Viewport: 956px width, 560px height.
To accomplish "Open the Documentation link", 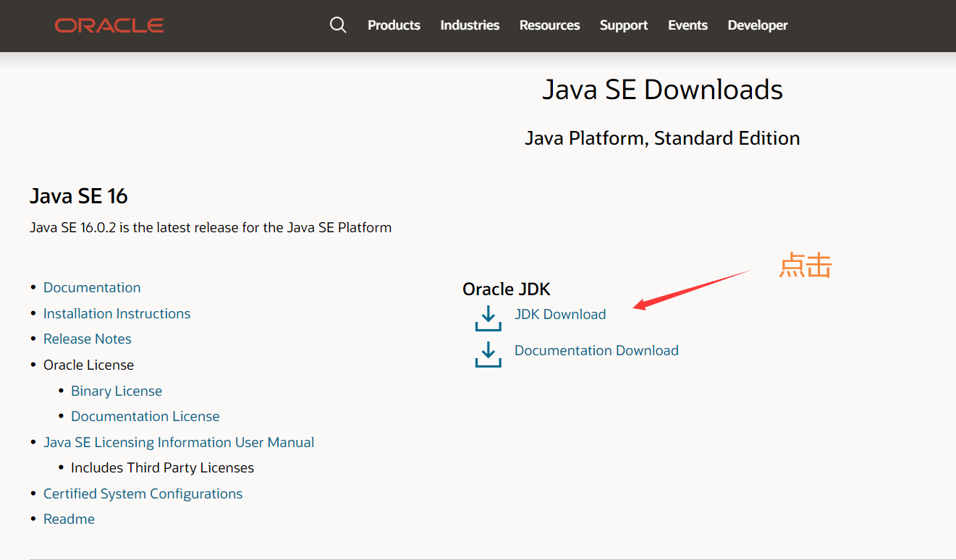I will 92,287.
